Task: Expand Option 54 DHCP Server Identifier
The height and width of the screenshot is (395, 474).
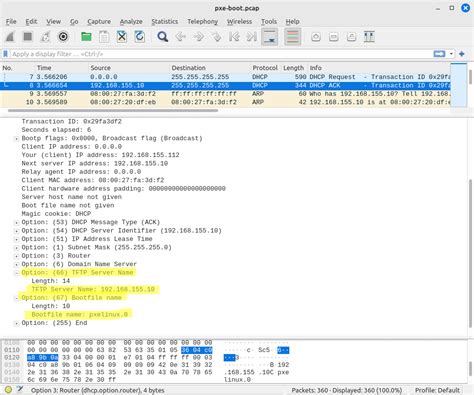Action: (16, 231)
